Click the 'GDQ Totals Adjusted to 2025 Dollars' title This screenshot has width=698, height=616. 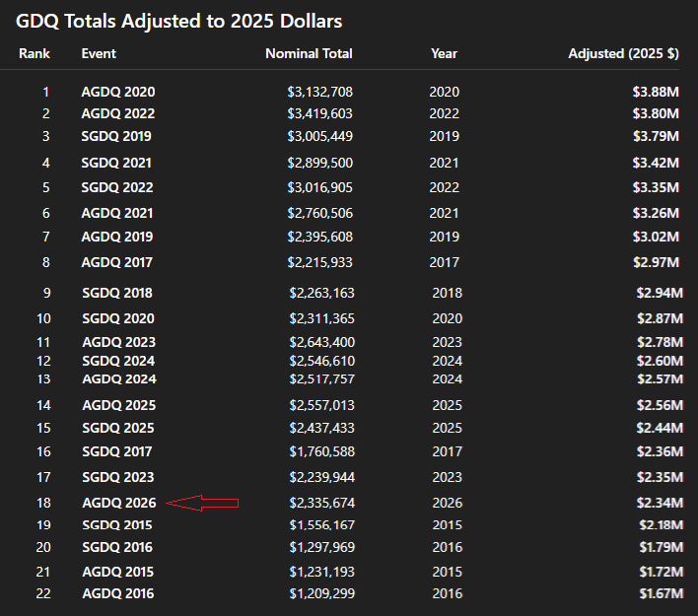(x=179, y=22)
